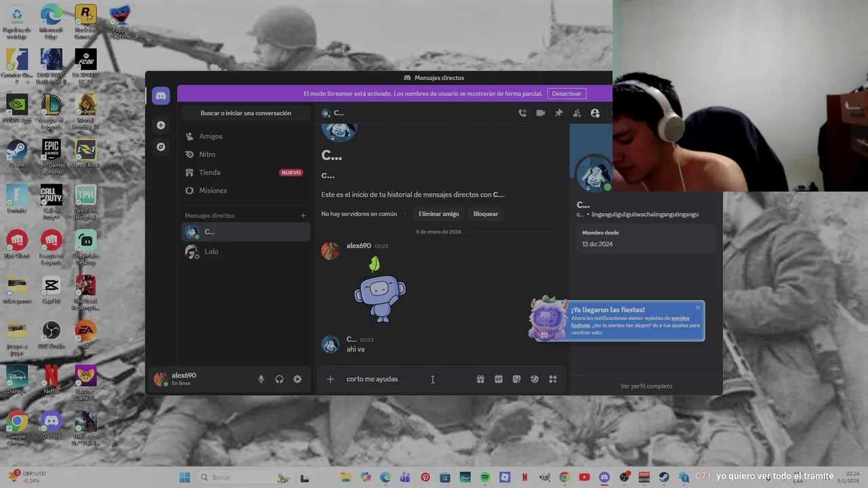Click alex690's avatar on the sticker message

tap(330, 251)
